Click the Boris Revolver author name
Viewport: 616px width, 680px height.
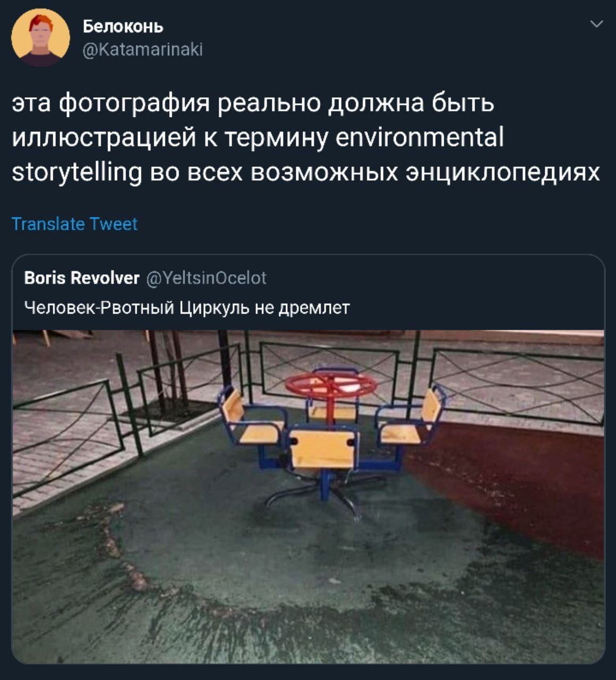[82, 278]
